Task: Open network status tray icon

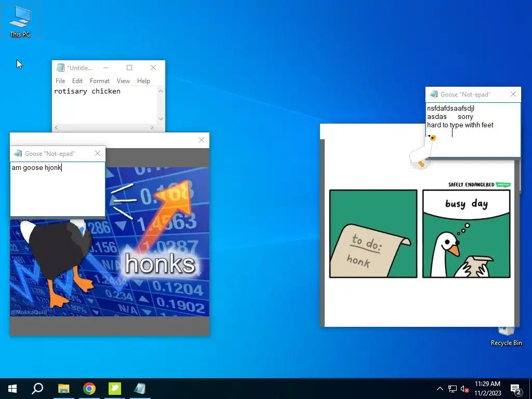Action: [453, 389]
